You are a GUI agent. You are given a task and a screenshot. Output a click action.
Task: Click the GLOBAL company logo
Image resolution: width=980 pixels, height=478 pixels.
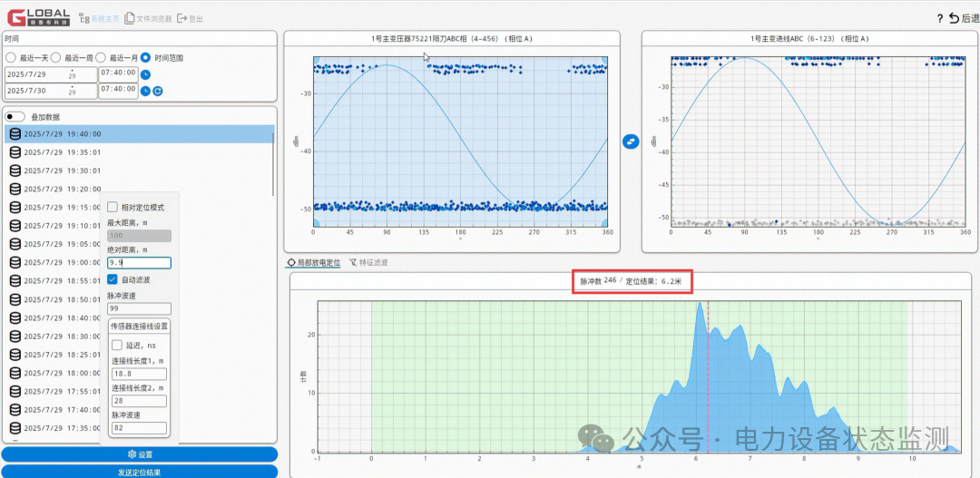point(38,18)
